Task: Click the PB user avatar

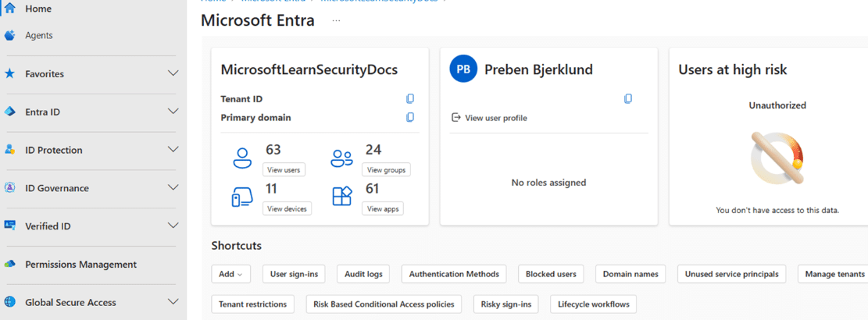Action: coord(463,69)
